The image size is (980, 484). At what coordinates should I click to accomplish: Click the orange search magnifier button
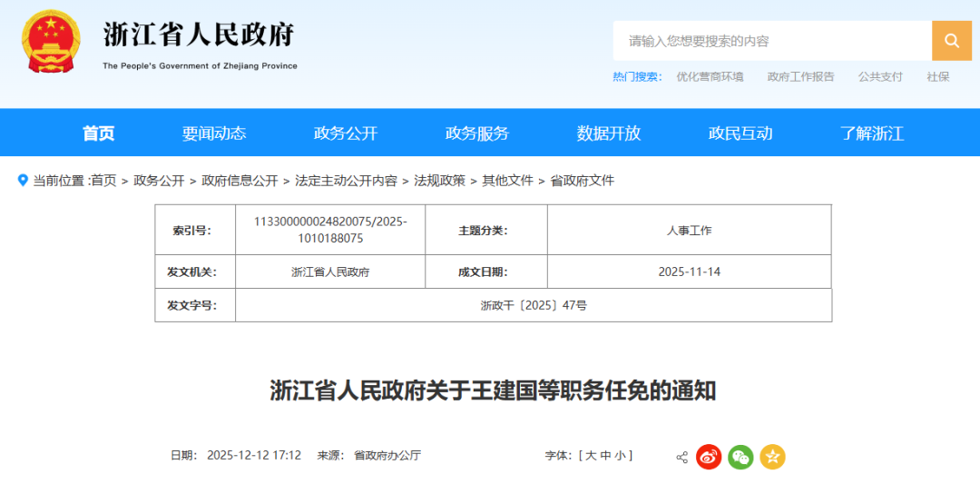click(951, 41)
